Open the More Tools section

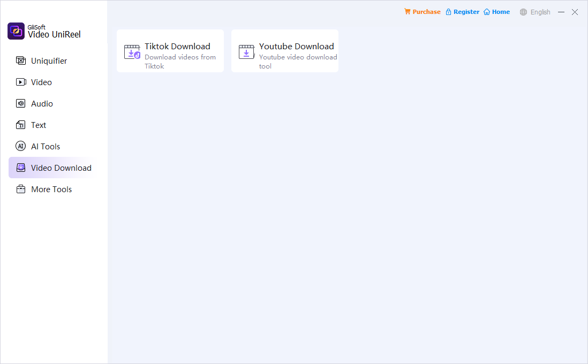tap(51, 189)
